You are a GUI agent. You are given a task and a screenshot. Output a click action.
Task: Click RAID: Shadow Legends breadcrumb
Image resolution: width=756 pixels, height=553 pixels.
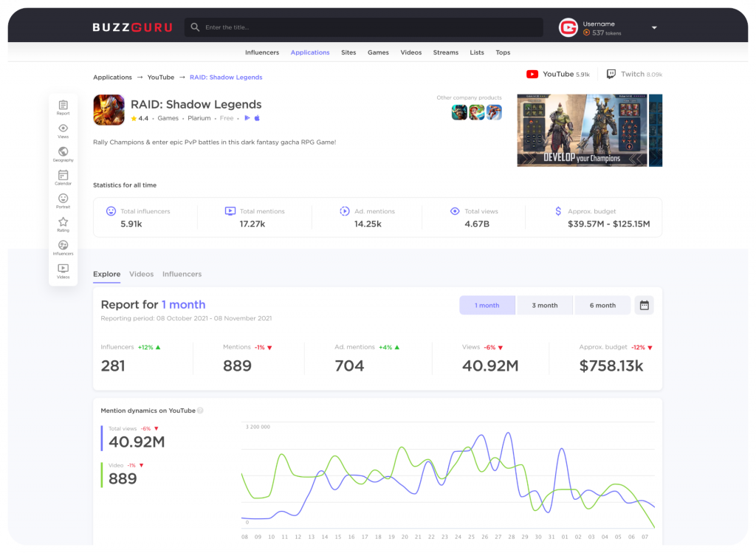[x=226, y=77]
